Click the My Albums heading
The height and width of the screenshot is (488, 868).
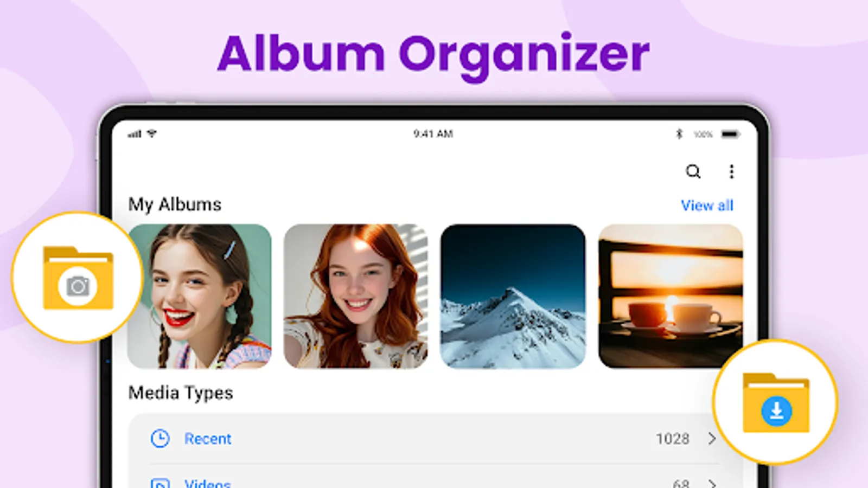174,204
